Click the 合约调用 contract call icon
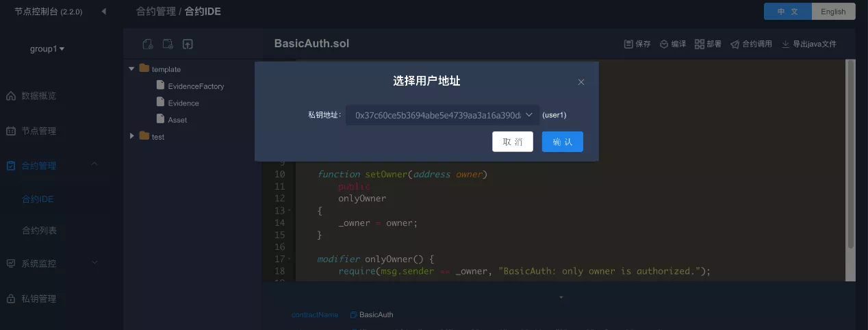Image resolution: width=868 pixels, height=330 pixels. click(735, 44)
